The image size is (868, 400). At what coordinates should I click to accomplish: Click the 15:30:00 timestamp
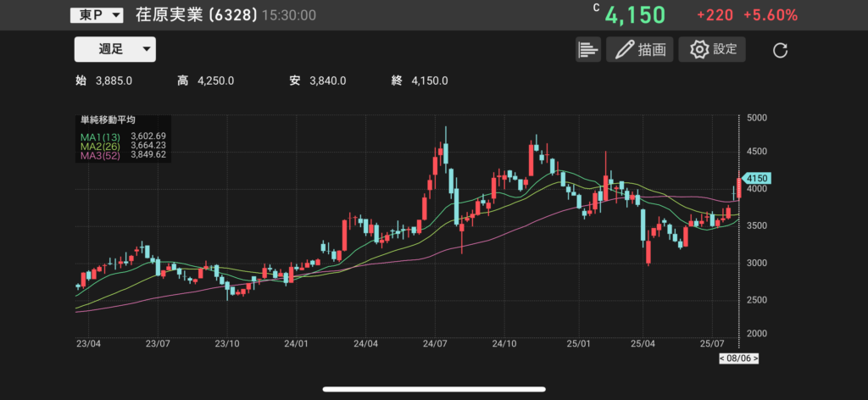289,15
